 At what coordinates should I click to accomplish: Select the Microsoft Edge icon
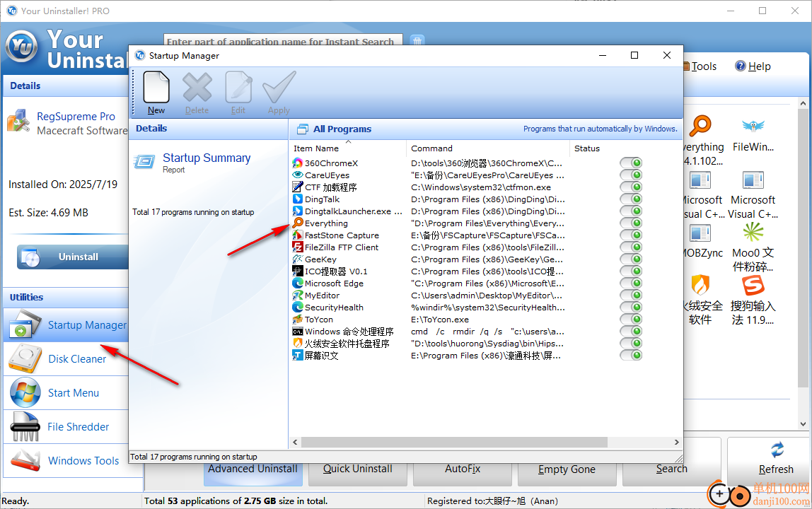(297, 283)
